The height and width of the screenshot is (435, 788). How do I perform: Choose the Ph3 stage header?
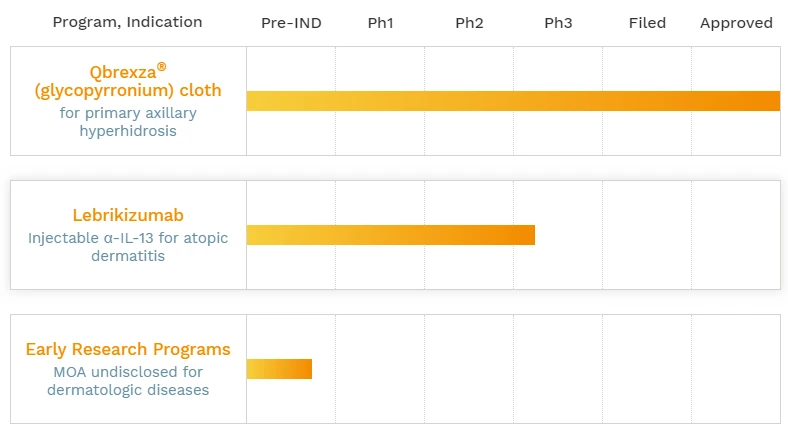558,23
